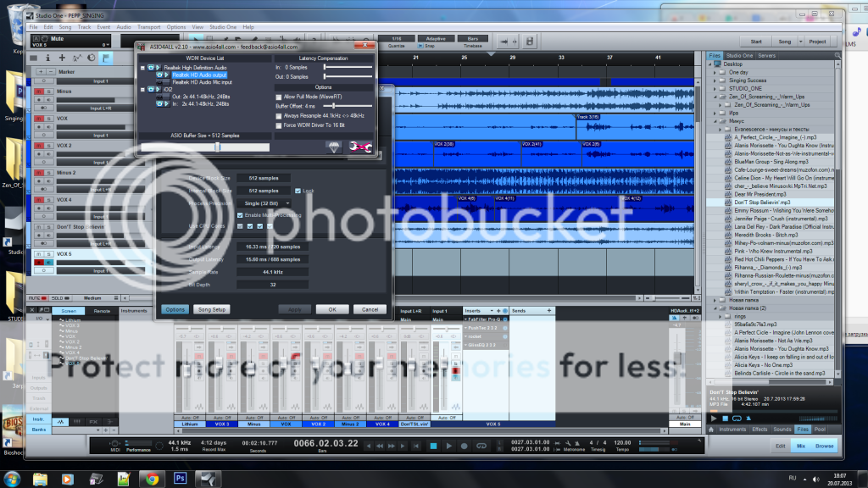The width and height of the screenshot is (868, 488).
Task: Click the Sends add plus icon
Action: tap(549, 311)
